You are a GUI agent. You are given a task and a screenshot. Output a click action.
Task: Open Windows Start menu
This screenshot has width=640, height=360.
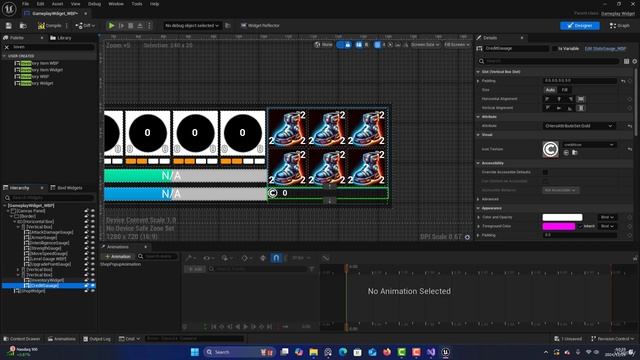[195, 352]
